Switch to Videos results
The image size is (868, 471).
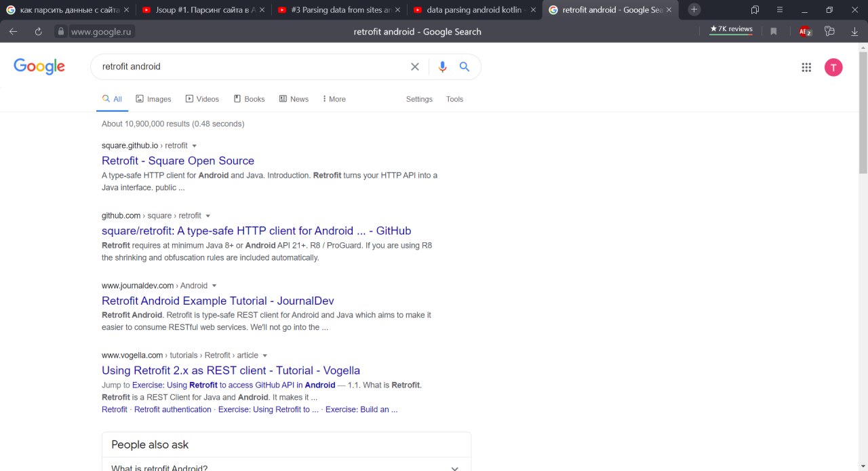[202, 99]
